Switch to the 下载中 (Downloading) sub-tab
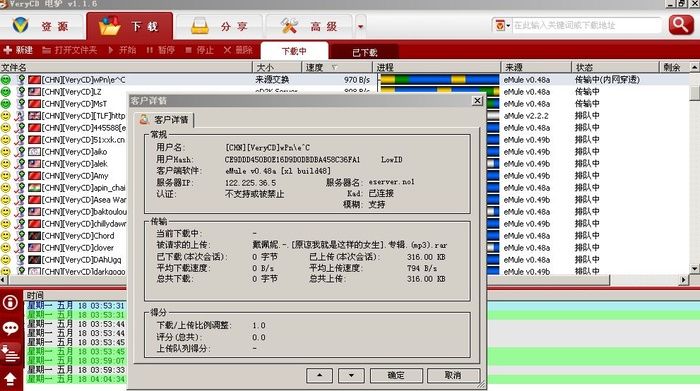The image size is (700, 391). pos(294,51)
